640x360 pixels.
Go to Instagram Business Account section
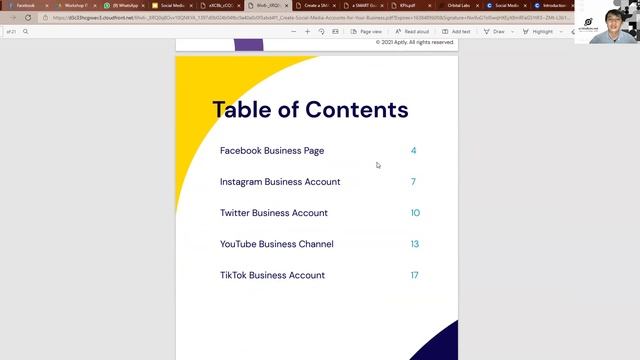pyautogui.click(x=280, y=182)
